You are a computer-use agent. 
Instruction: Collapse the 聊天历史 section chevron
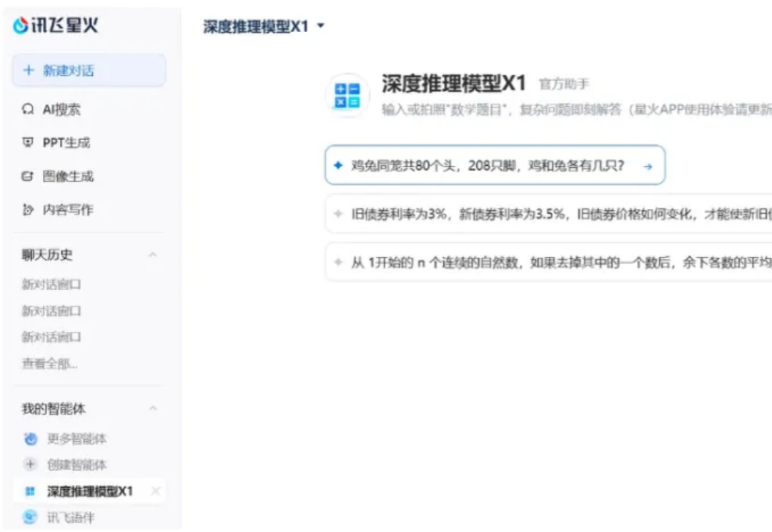(x=153, y=255)
